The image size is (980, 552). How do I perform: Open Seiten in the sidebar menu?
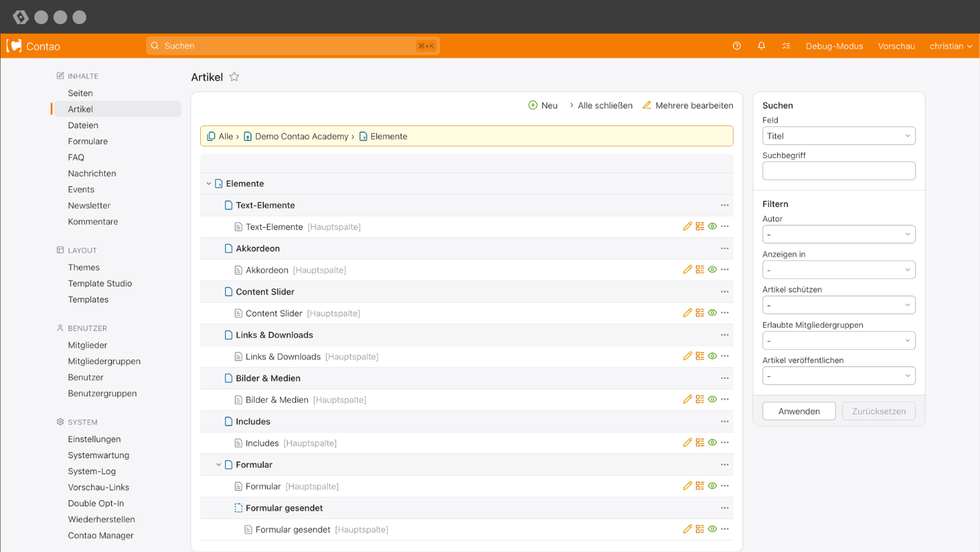[x=80, y=93]
